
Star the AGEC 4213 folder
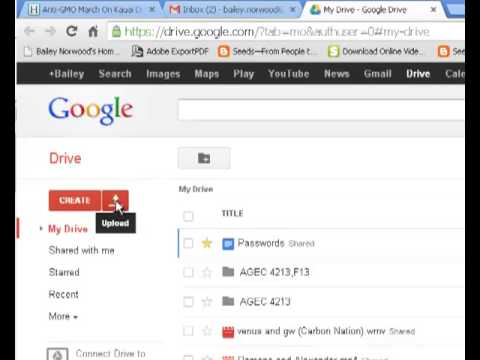pos(207,302)
